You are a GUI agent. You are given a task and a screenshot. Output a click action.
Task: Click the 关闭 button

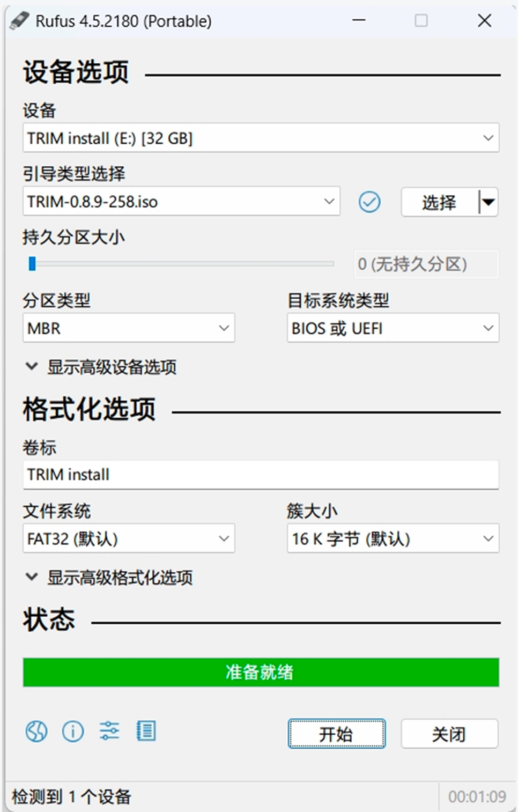(x=449, y=734)
